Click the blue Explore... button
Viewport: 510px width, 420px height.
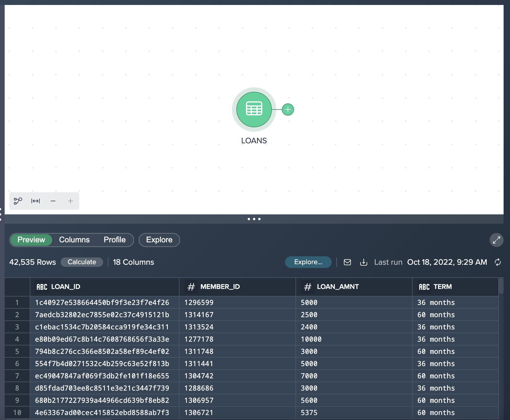308,262
